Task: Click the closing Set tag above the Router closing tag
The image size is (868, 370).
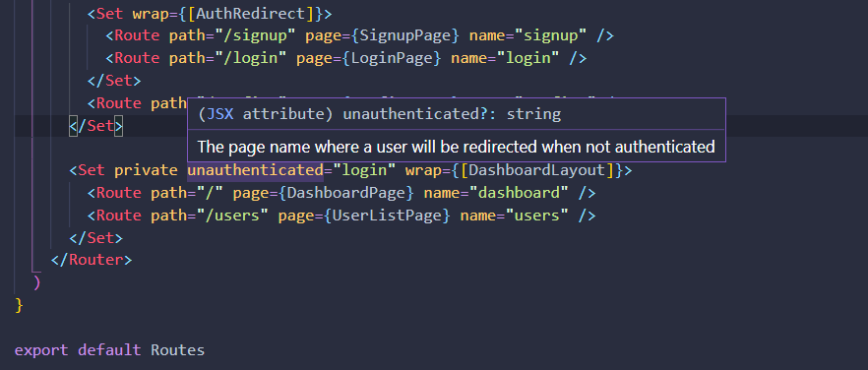Action: tap(95, 237)
